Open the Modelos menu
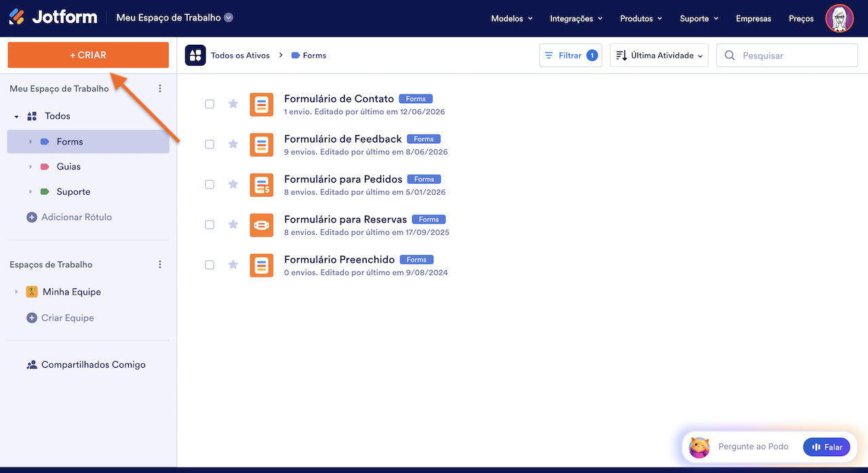868x473 pixels. pyautogui.click(x=512, y=19)
